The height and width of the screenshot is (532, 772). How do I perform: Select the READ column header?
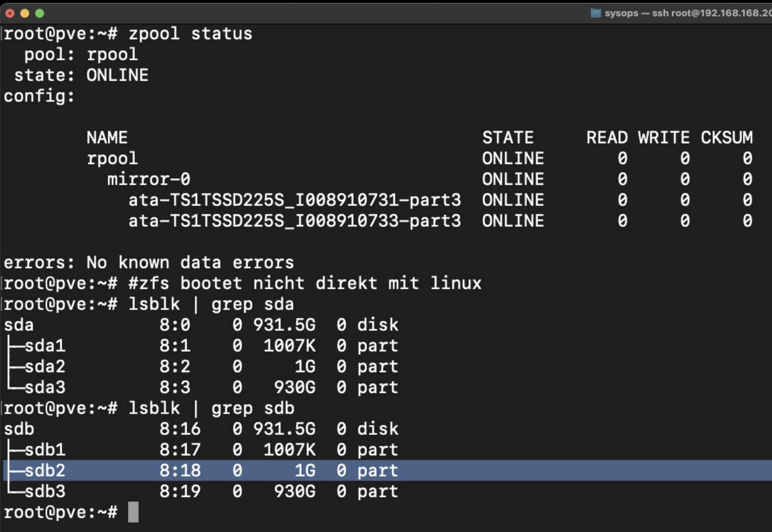pos(606,138)
